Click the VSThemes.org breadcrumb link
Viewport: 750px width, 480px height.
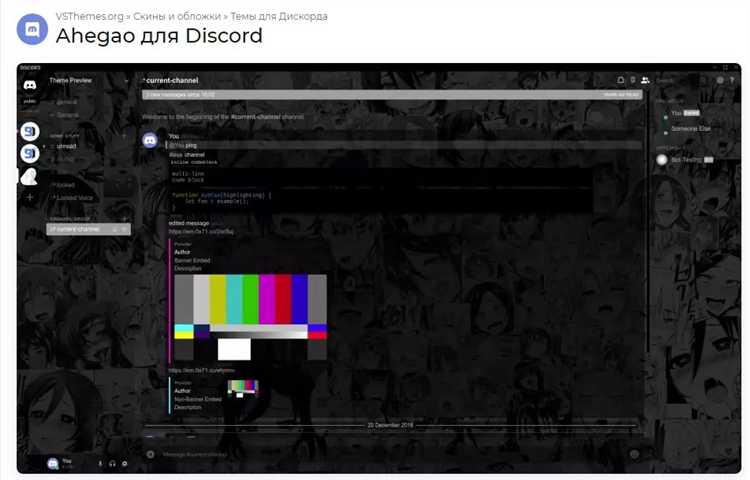pos(89,16)
